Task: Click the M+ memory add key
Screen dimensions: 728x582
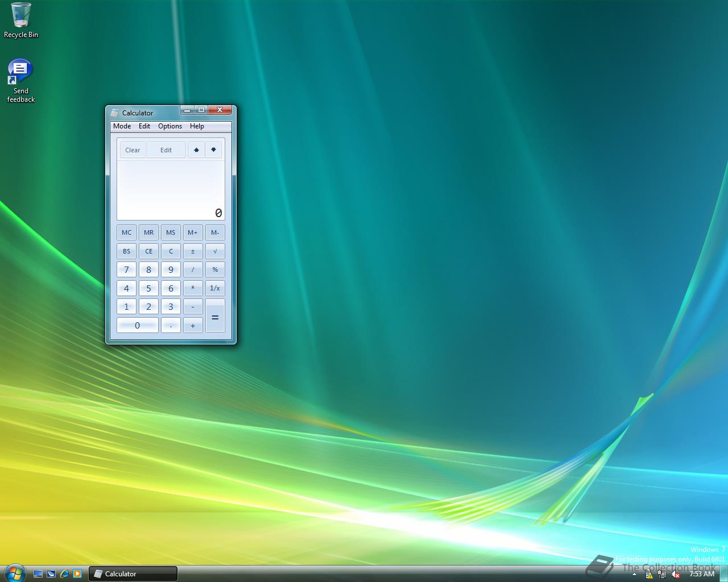Action: pyautogui.click(x=193, y=232)
